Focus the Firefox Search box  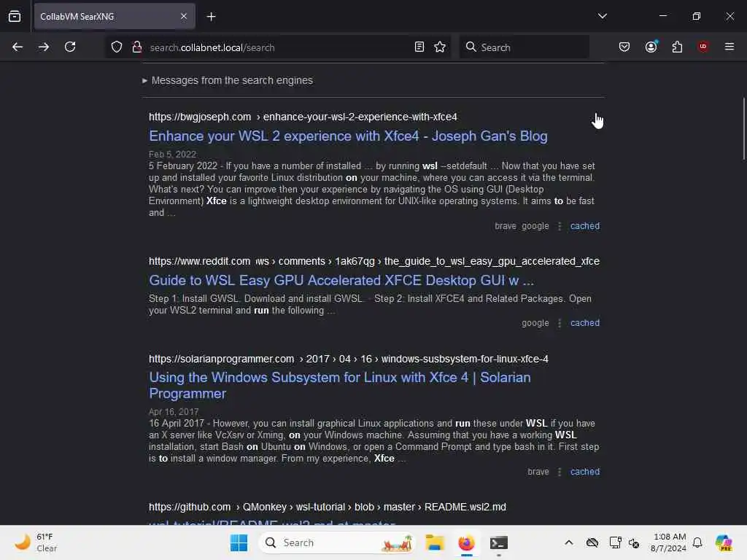click(x=524, y=47)
